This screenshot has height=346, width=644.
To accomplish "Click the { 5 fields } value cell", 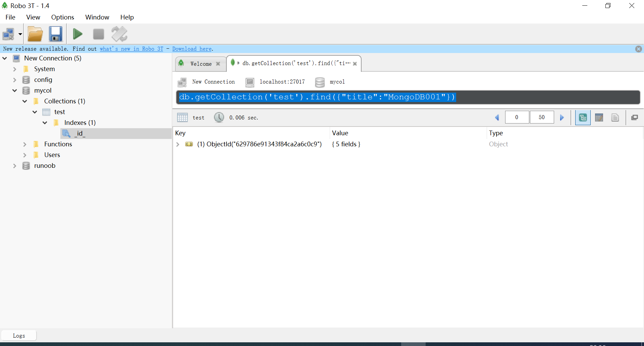I will tap(346, 144).
